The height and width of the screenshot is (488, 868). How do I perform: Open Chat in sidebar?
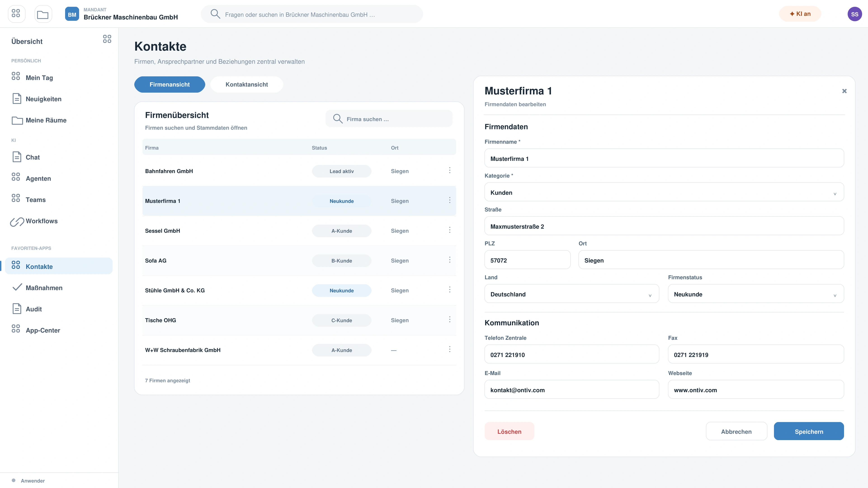pyautogui.click(x=59, y=157)
